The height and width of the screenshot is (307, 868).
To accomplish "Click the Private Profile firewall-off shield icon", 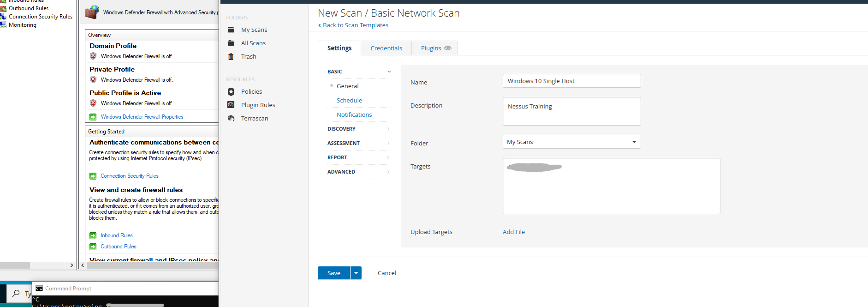I will (93, 79).
